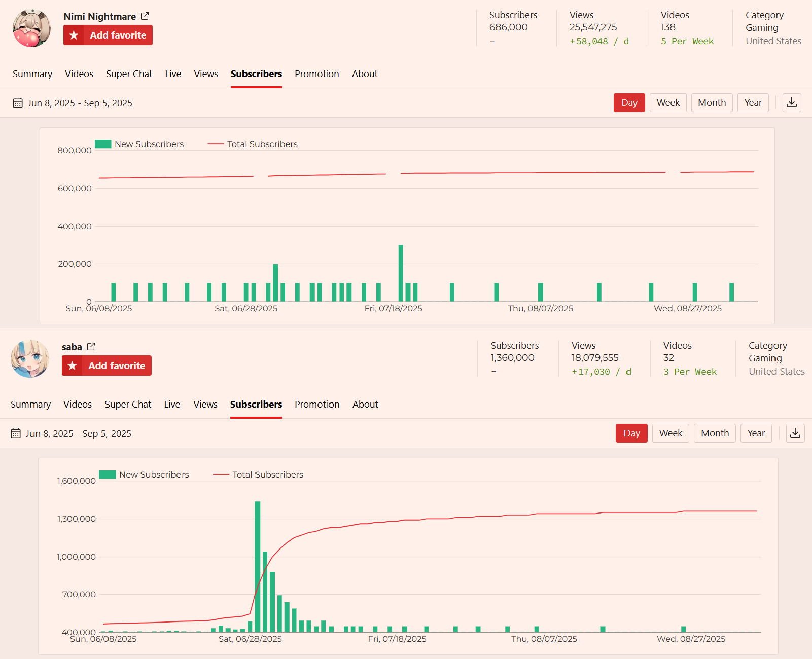The height and width of the screenshot is (659, 812).
Task: Show Nimi Nightmare's Views tab
Action: pyautogui.click(x=206, y=74)
